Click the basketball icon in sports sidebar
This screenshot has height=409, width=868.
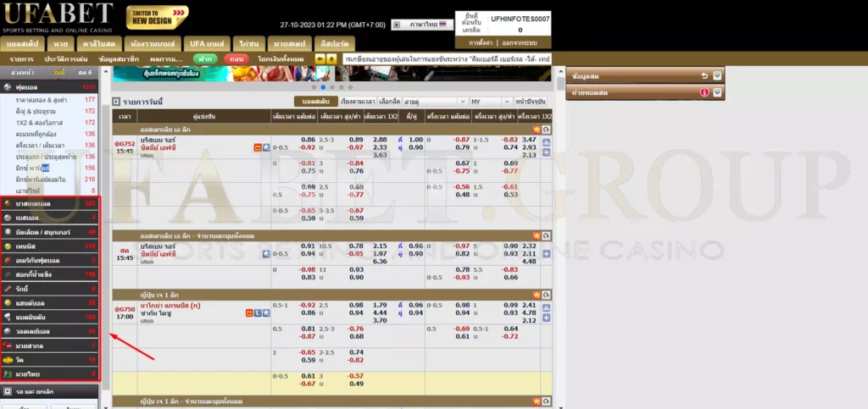(8, 204)
